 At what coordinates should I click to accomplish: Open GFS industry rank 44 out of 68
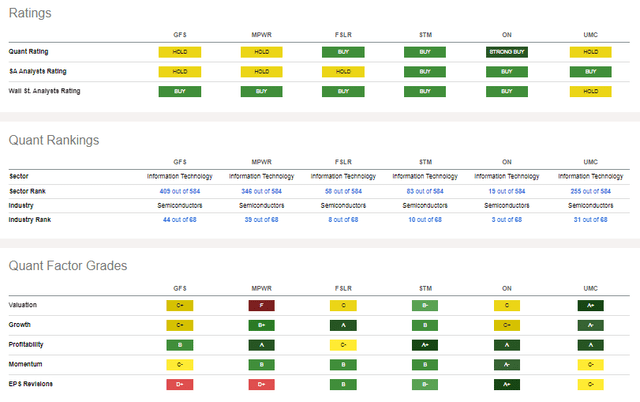pos(180,220)
